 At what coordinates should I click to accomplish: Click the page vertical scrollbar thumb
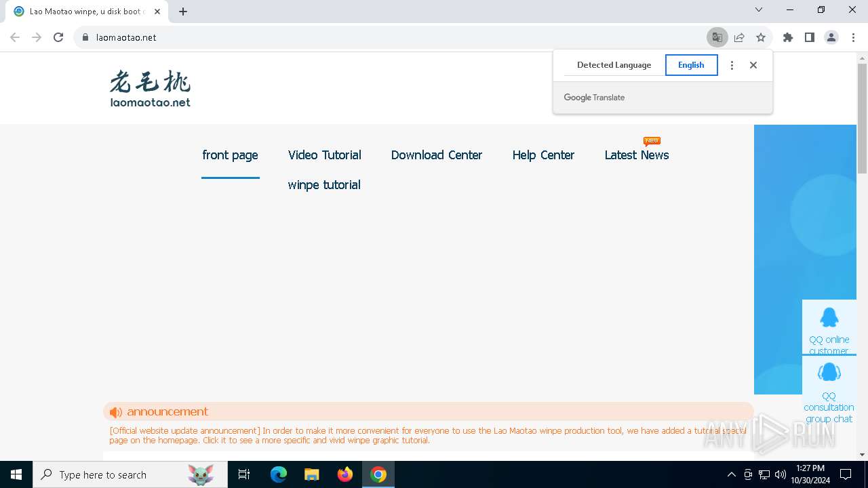[x=862, y=119]
